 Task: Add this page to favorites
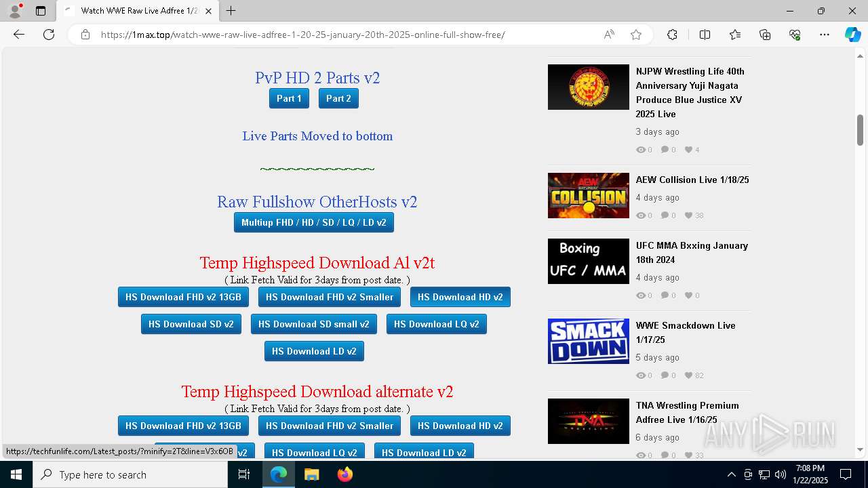click(636, 35)
